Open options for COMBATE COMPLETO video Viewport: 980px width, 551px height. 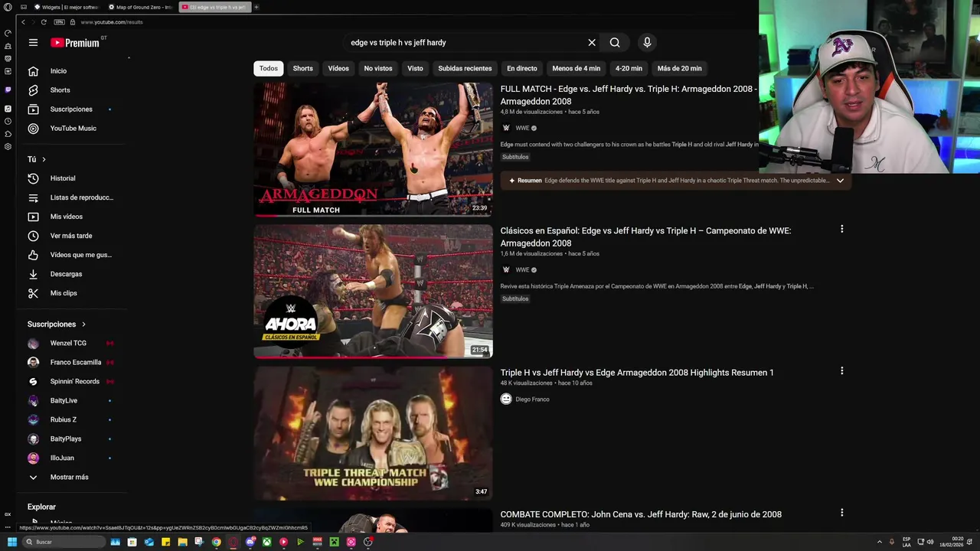[x=841, y=513]
